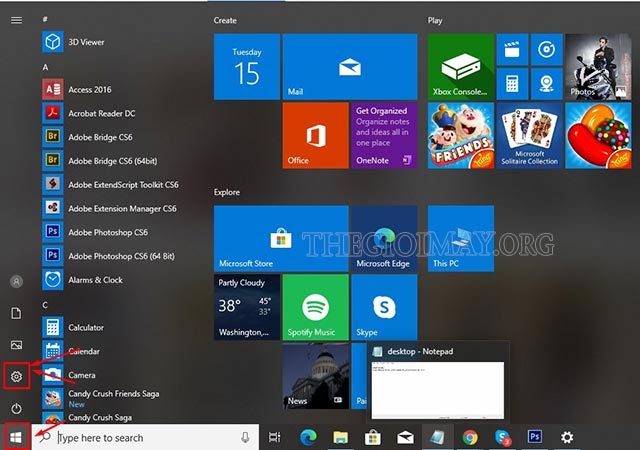Open Mail from the taskbar
The width and height of the screenshot is (640, 450).
405,437
